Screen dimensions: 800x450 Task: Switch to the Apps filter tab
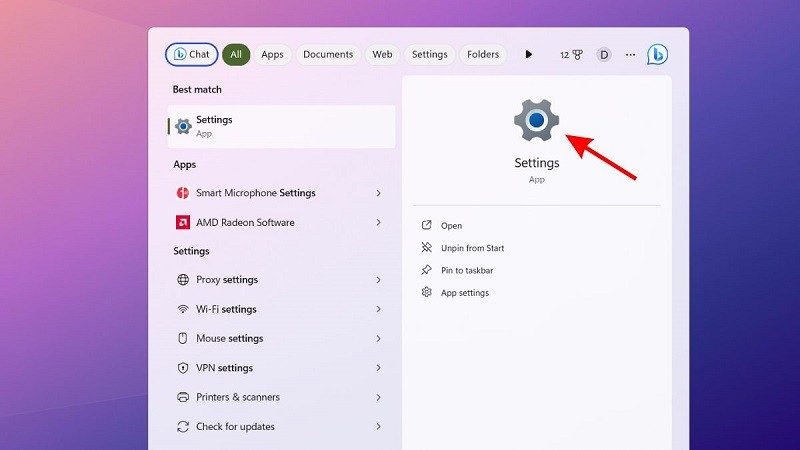point(272,55)
